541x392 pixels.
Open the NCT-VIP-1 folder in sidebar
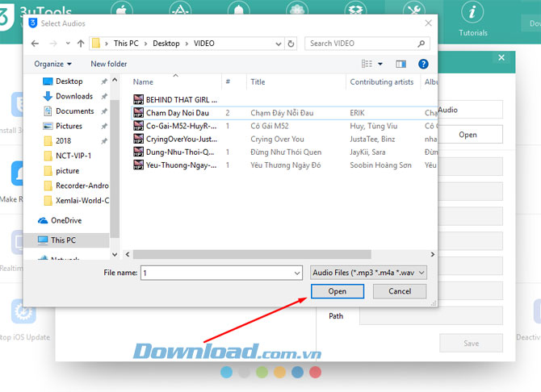73,156
